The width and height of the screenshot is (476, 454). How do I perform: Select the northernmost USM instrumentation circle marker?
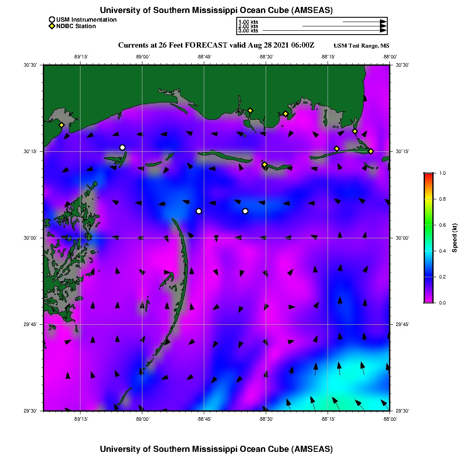click(122, 147)
